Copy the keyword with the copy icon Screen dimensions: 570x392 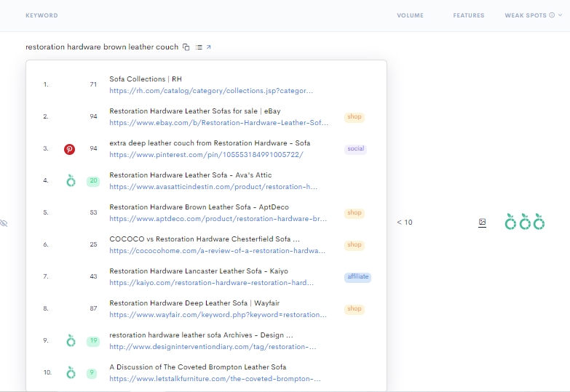pos(186,47)
